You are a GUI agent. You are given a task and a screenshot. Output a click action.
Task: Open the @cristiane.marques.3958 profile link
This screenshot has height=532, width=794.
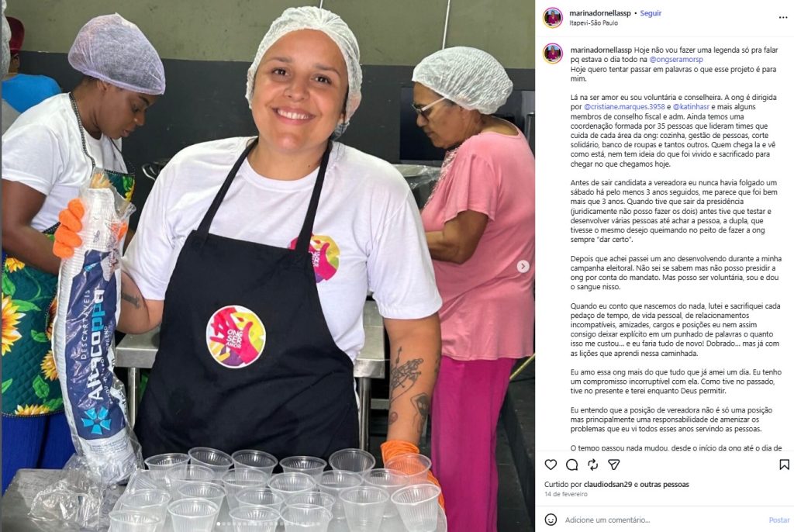[624, 107]
